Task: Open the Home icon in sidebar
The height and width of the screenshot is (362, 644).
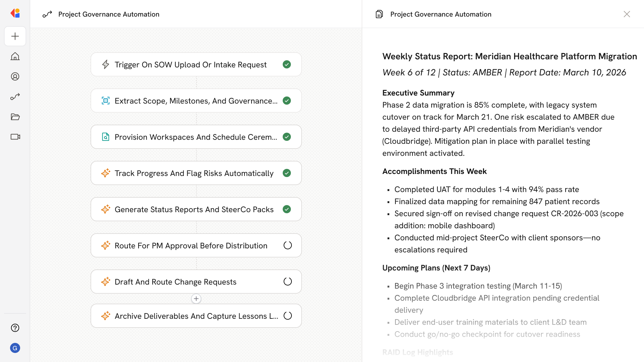Action: tap(15, 56)
